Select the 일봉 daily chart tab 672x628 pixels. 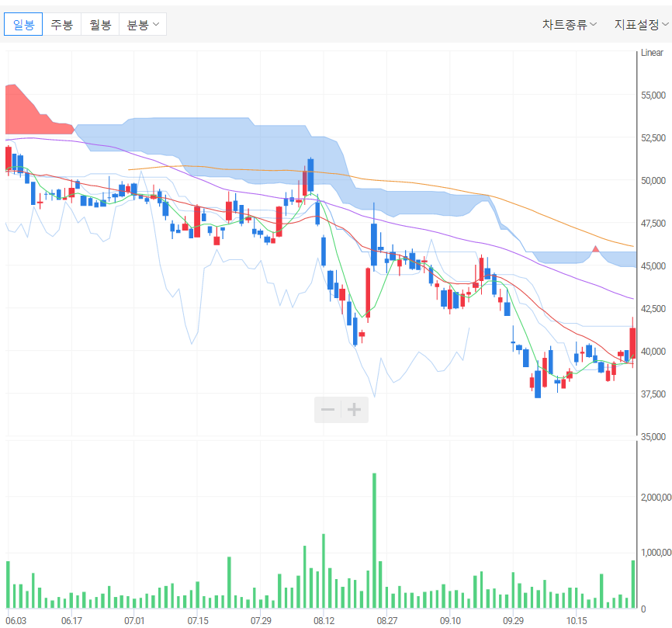coord(23,24)
